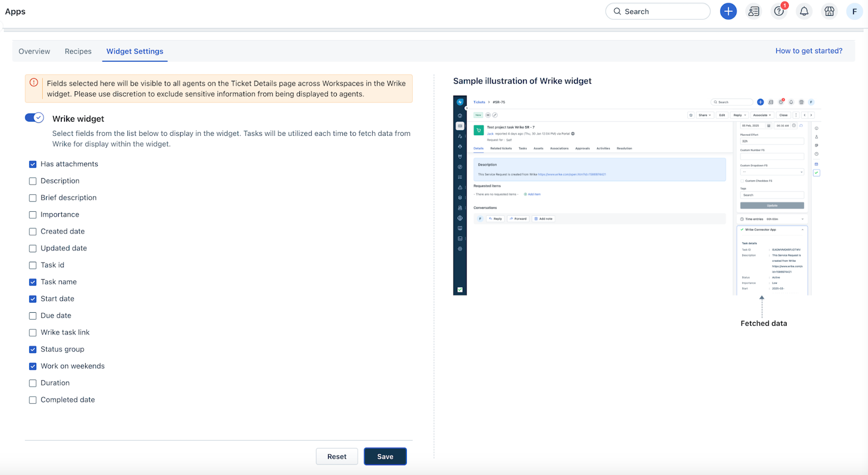
Task: Click the warning info icon in banner
Action: pyautogui.click(x=34, y=83)
